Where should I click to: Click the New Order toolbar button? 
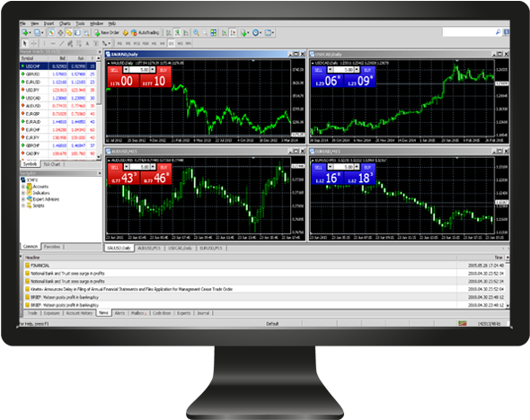pos(107,32)
